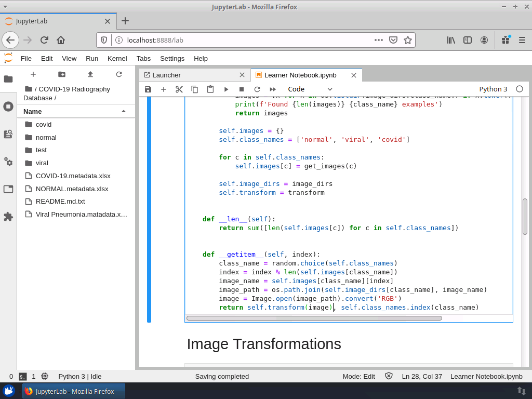Open README.md.txt file
This screenshot has width=532, height=399.
click(60, 201)
